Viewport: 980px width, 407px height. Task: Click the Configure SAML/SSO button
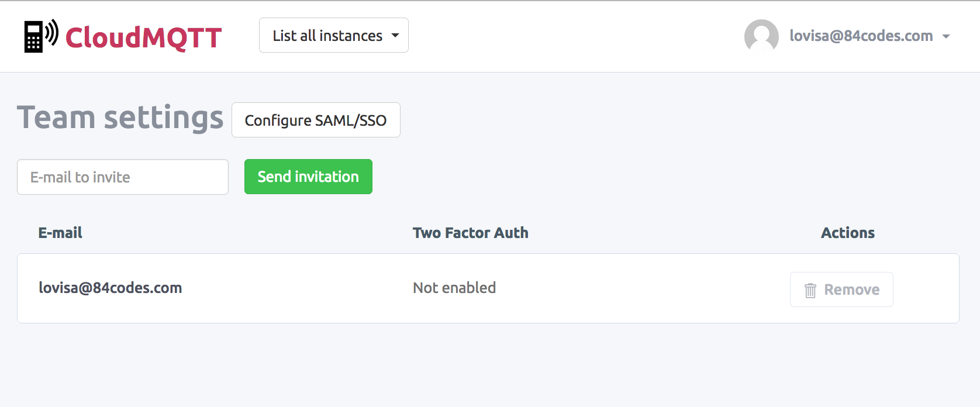point(316,120)
